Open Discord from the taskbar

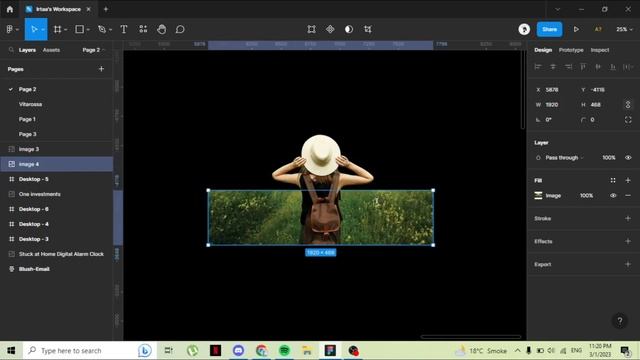coord(238,350)
